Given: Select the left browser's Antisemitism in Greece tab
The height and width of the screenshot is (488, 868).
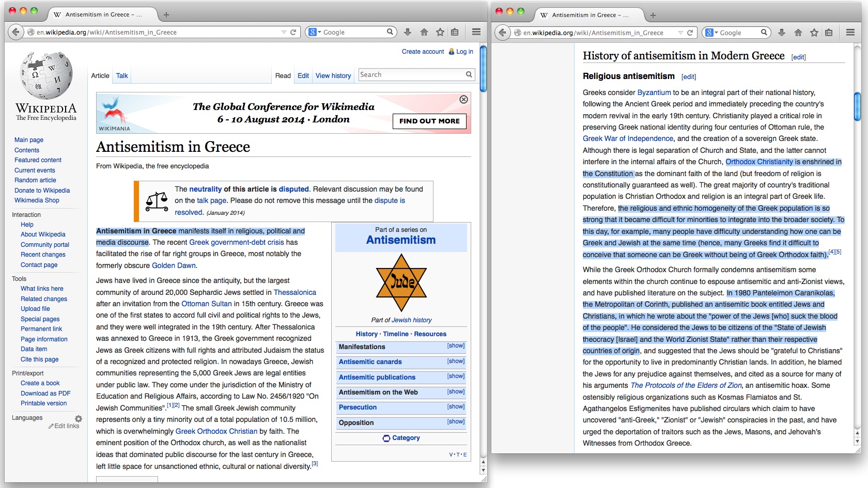Looking at the screenshot, I should point(102,14).
